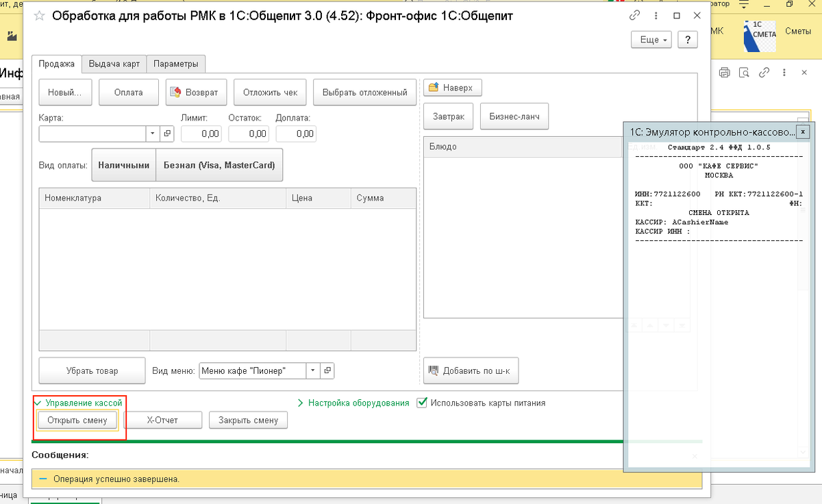This screenshot has width=822, height=504.
Task: Click the Количество, Ед. column header
Action: click(218, 198)
